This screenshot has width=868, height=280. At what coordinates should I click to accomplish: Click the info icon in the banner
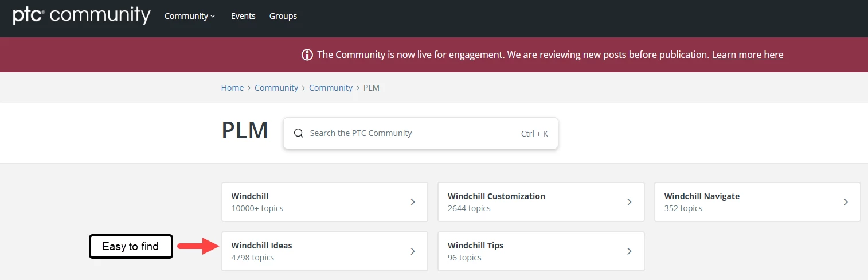click(x=307, y=55)
